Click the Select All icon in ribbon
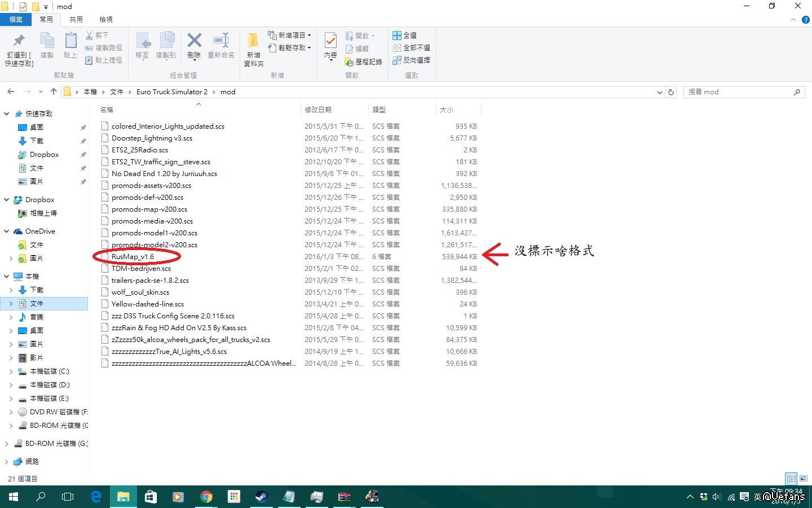The width and height of the screenshot is (812, 508). point(397,35)
